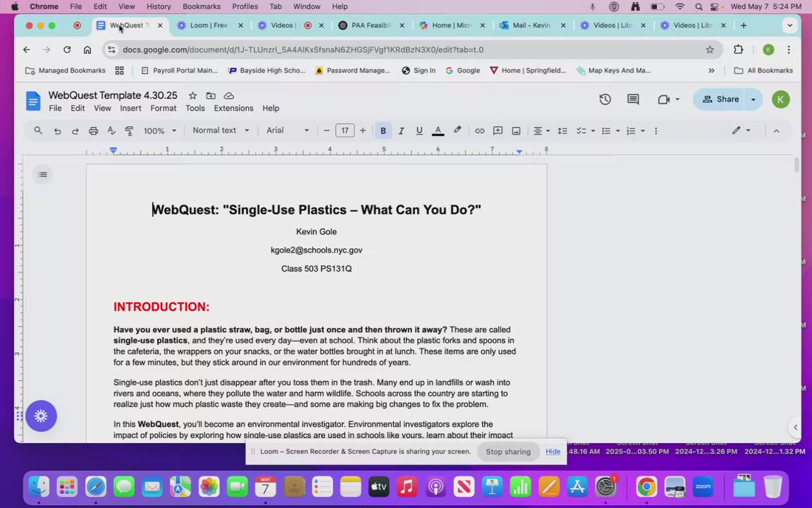This screenshot has height=508, width=812.
Task: Toggle underline formatting
Action: coord(419,131)
